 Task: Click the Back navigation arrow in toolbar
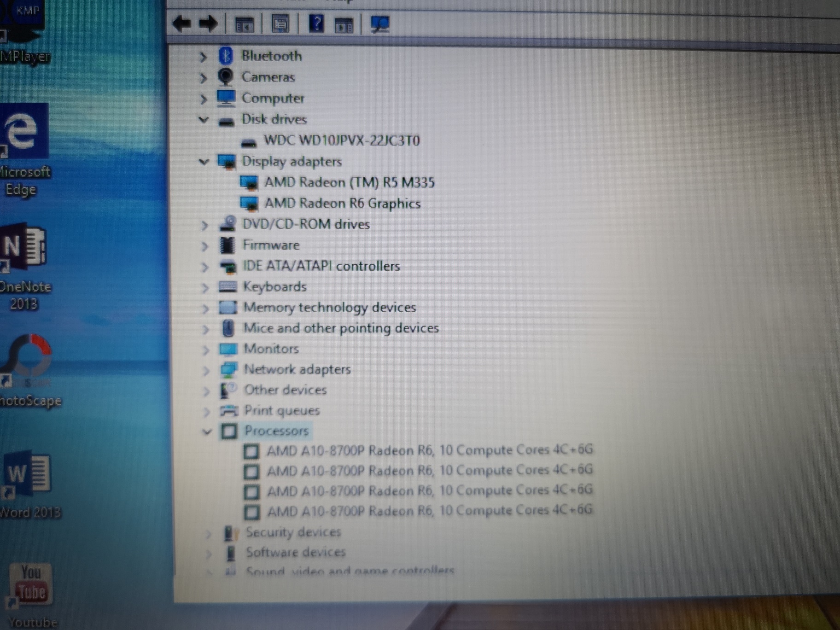coord(181,23)
